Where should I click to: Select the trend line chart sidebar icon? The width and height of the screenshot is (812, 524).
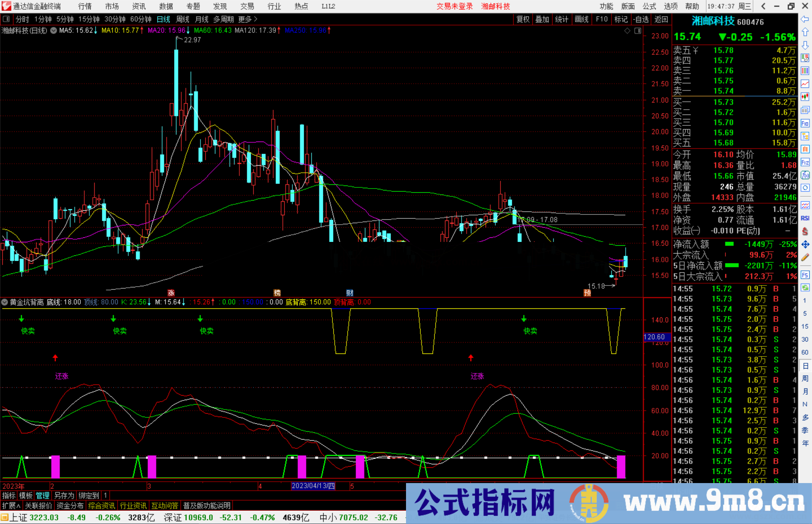tap(805, 84)
